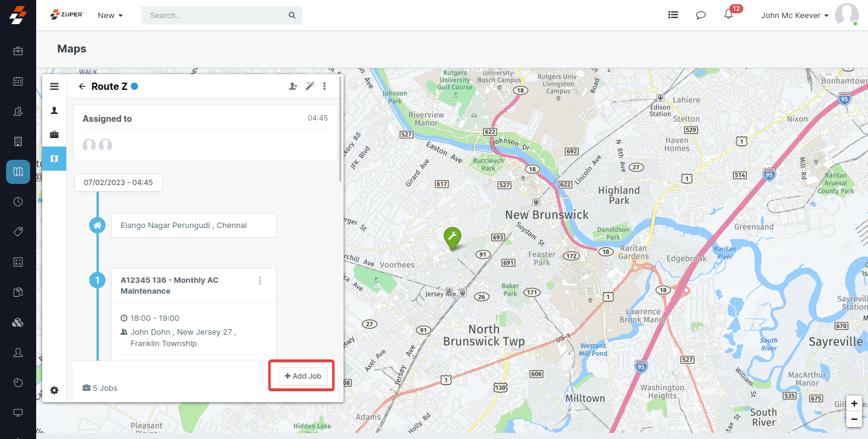868x439 pixels.
Task: Open map settings gear in panel
Action: click(54, 390)
